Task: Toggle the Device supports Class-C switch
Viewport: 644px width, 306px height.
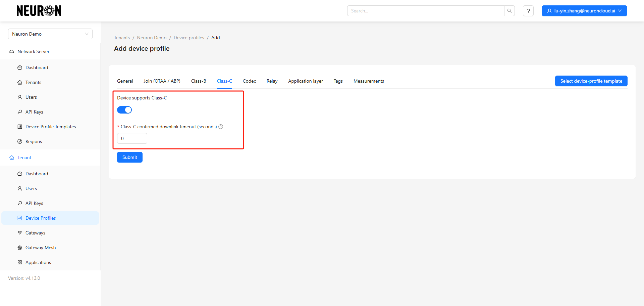Action: pos(124,110)
